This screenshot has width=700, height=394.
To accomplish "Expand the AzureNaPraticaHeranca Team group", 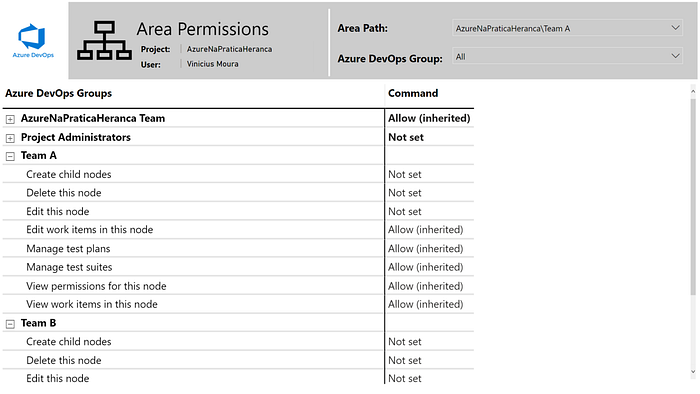I will click(10, 119).
